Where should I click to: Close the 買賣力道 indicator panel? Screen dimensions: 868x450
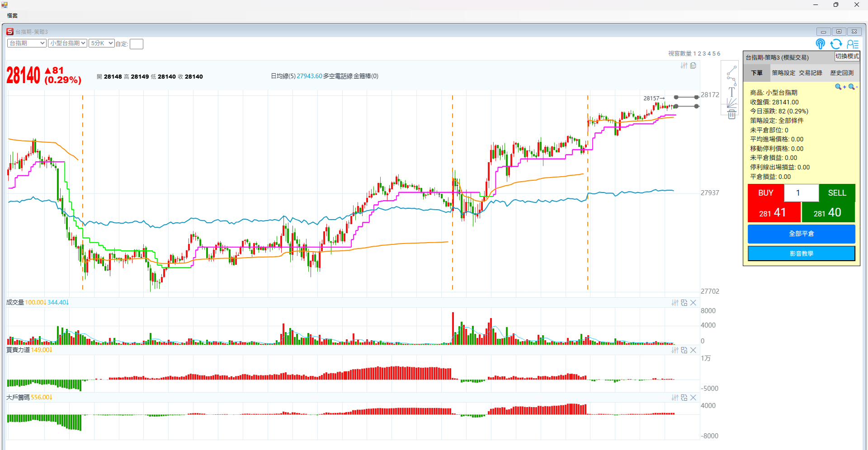point(693,350)
